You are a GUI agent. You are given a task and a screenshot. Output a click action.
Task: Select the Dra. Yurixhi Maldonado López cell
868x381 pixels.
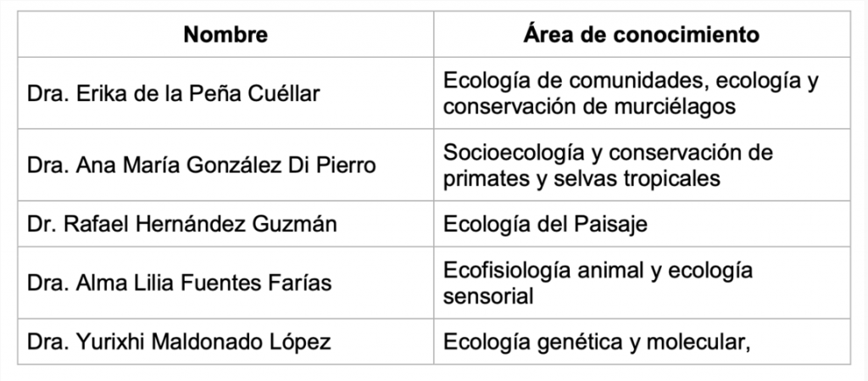[x=225, y=342]
